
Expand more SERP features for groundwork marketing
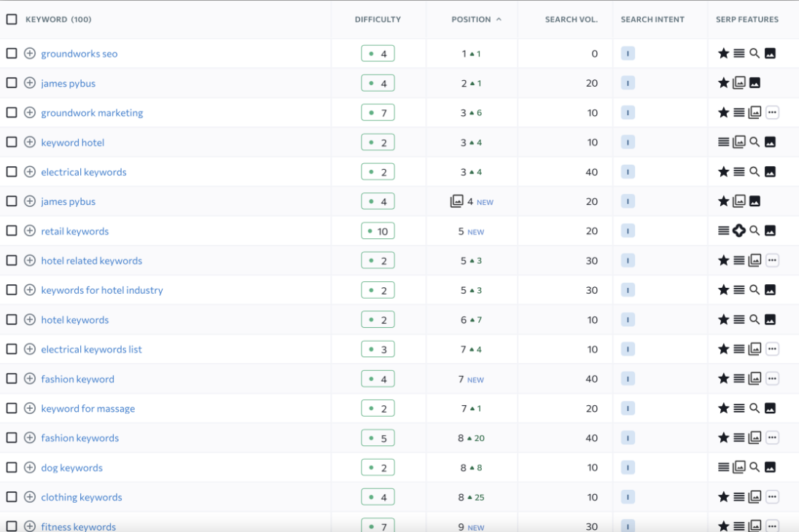772,112
